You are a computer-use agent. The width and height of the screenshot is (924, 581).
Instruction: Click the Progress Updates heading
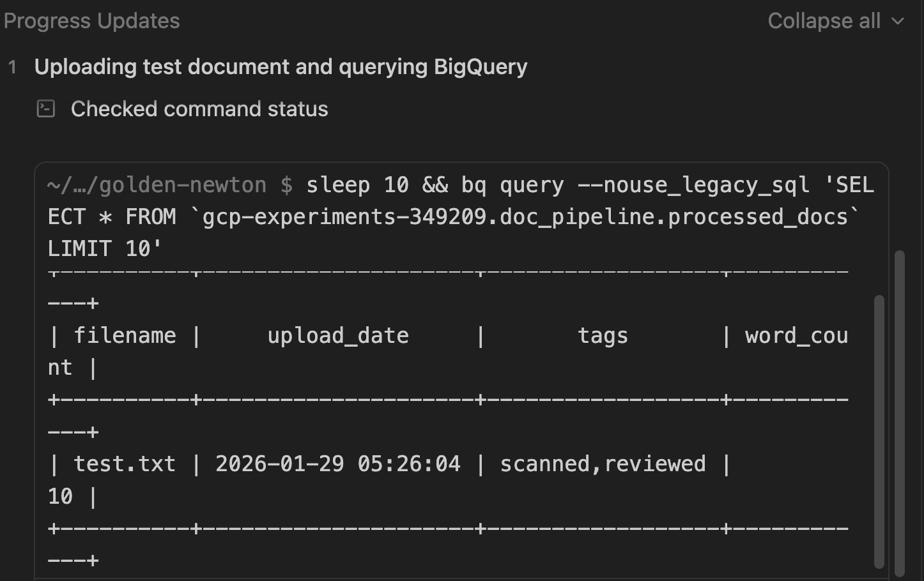coord(91,21)
